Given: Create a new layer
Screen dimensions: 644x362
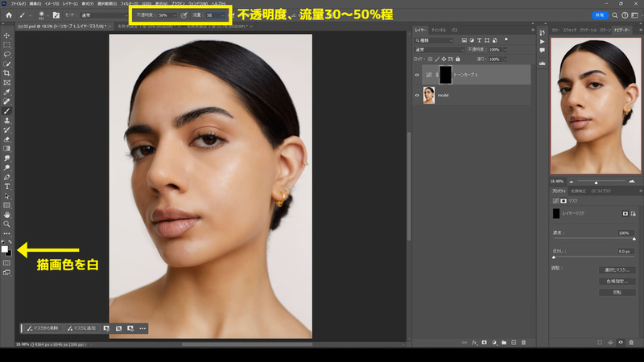Looking at the screenshot, I should (x=514, y=343).
